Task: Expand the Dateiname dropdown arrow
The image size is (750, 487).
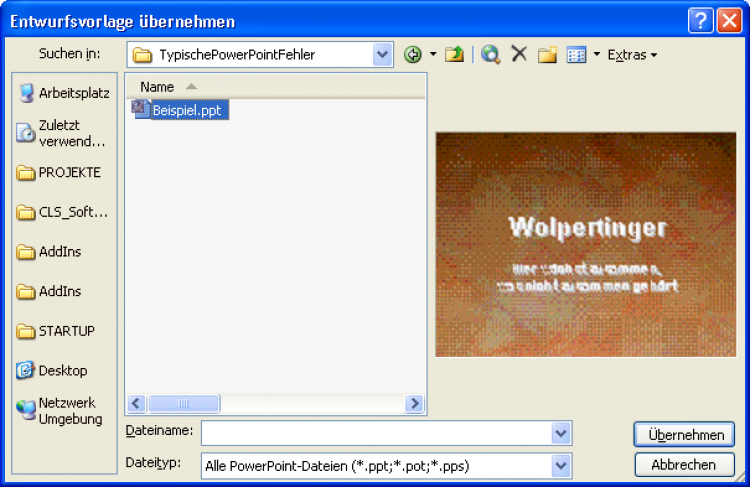Action: [561, 433]
